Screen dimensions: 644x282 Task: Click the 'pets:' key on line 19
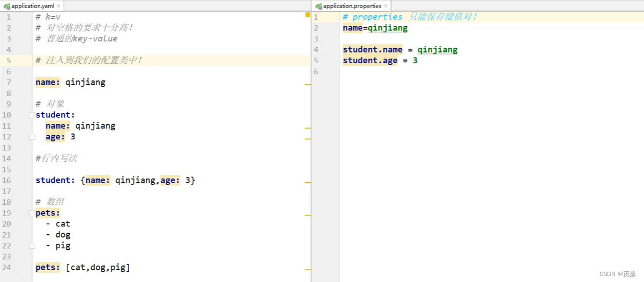48,213
